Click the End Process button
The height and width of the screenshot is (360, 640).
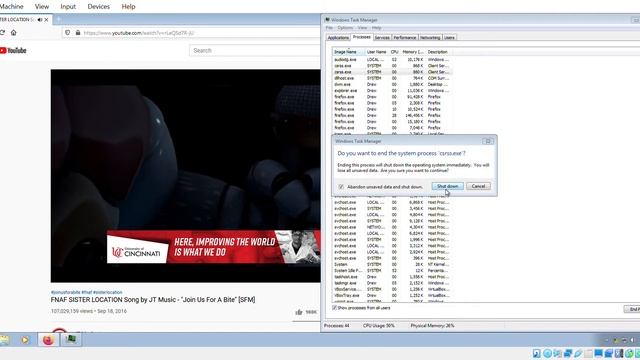pyautogui.click(x=632, y=309)
